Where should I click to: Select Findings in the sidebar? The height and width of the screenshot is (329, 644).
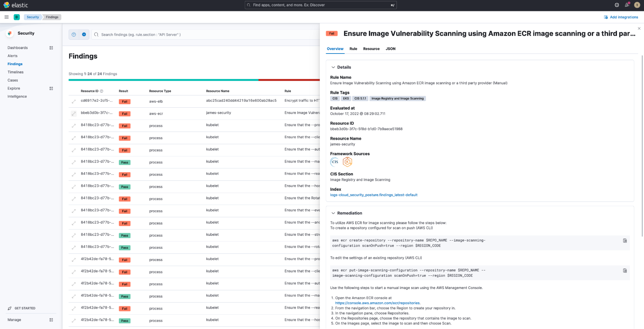(x=15, y=64)
